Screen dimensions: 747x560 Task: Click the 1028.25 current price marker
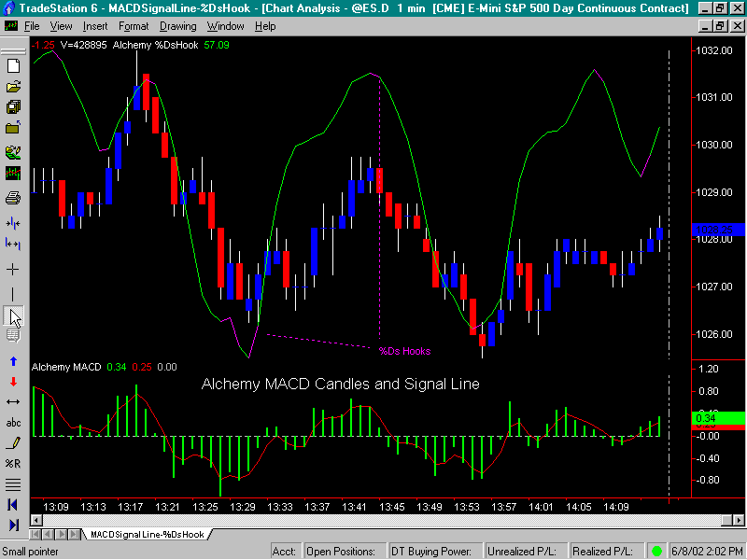(718, 230)
